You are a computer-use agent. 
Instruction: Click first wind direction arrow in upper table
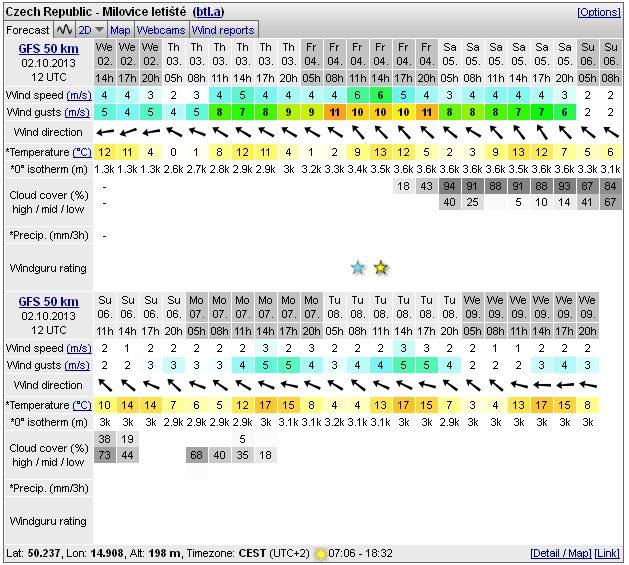coord(104,131)
